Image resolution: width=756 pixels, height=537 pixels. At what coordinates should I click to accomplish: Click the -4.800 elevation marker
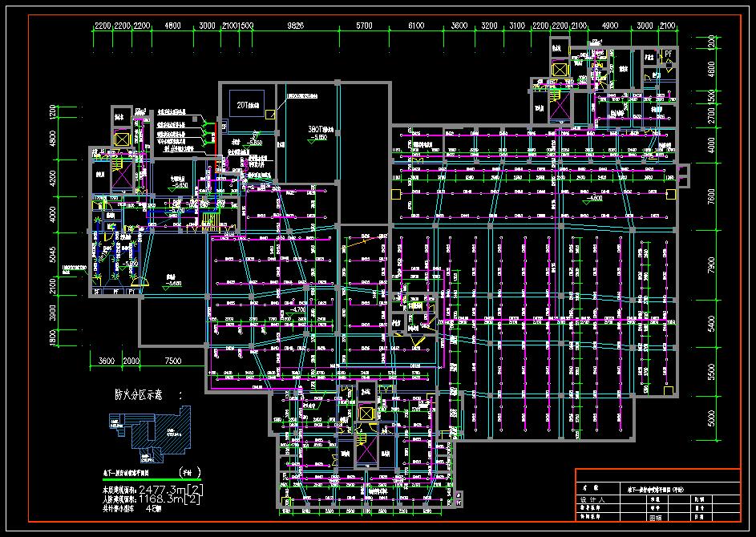pyautogui.click(x=592, y=199)
